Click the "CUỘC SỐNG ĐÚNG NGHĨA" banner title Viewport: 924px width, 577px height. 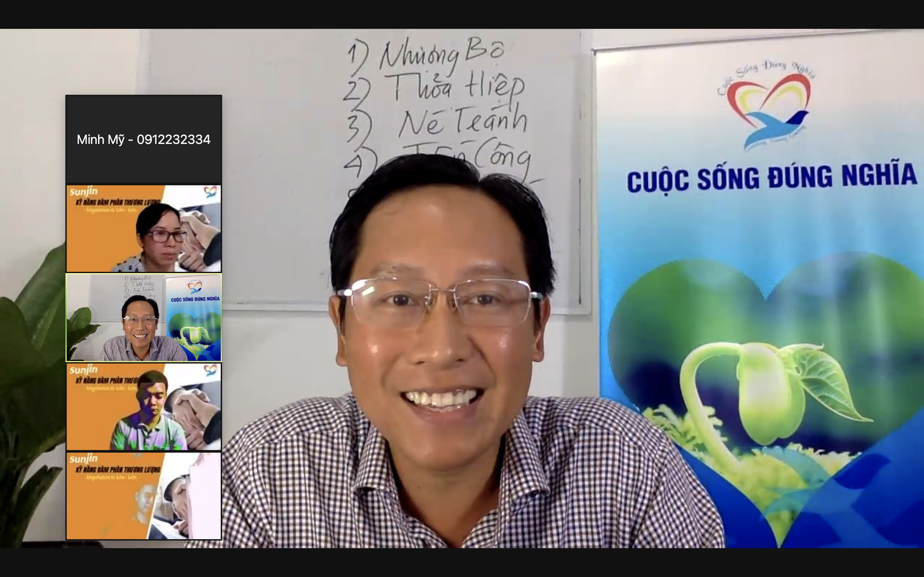(771, 178)
